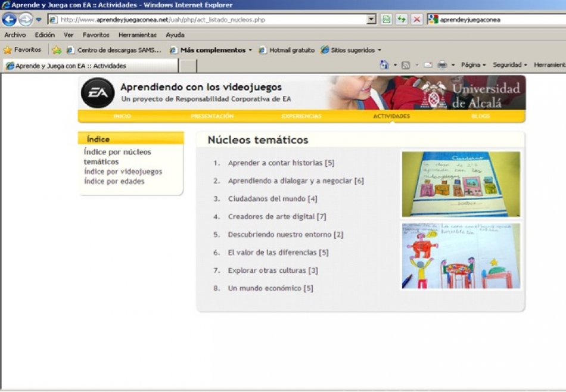Click the red Stop loading icon

click(x=416, y=20)
